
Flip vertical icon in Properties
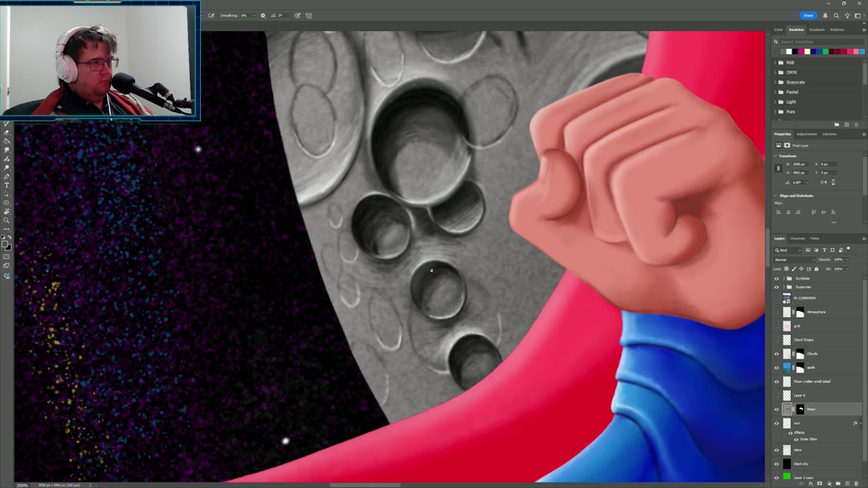click(x=833, y=182)
